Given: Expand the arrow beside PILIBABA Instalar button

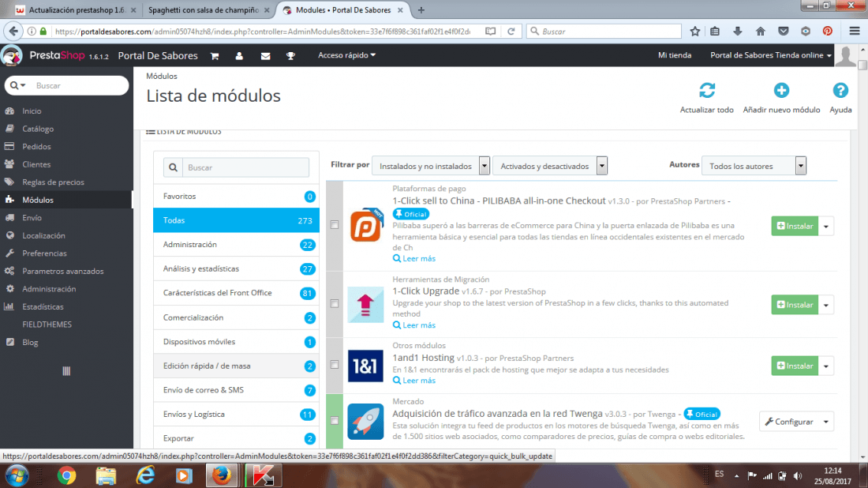Looking at the screenshot, I should pos(826,226).
